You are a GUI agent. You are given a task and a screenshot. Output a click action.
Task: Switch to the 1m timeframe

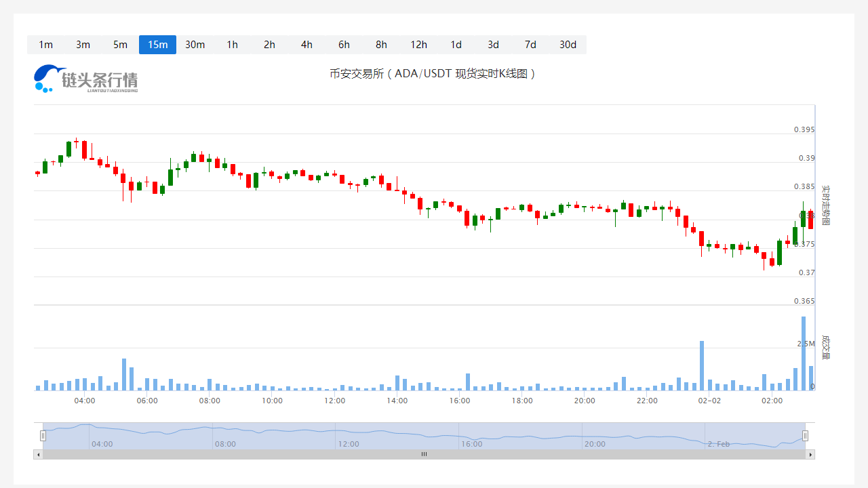click(x=45, y=45)
